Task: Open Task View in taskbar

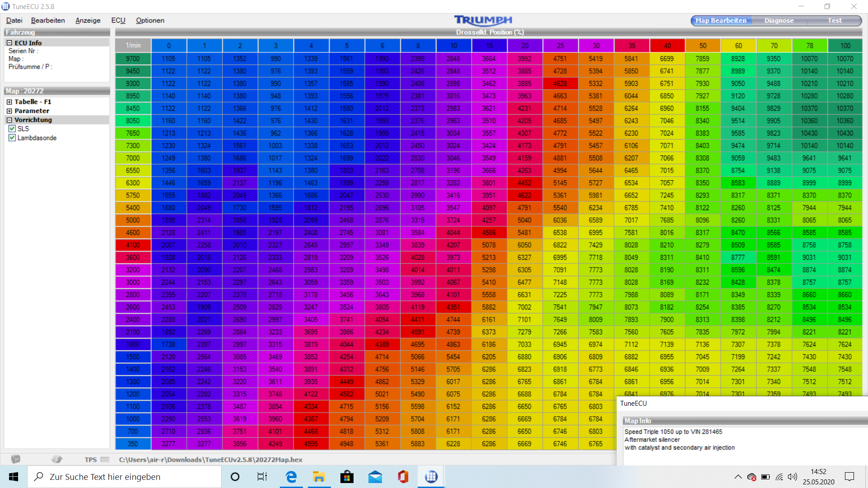Action: pyautogui.click(x=262, y=477)
